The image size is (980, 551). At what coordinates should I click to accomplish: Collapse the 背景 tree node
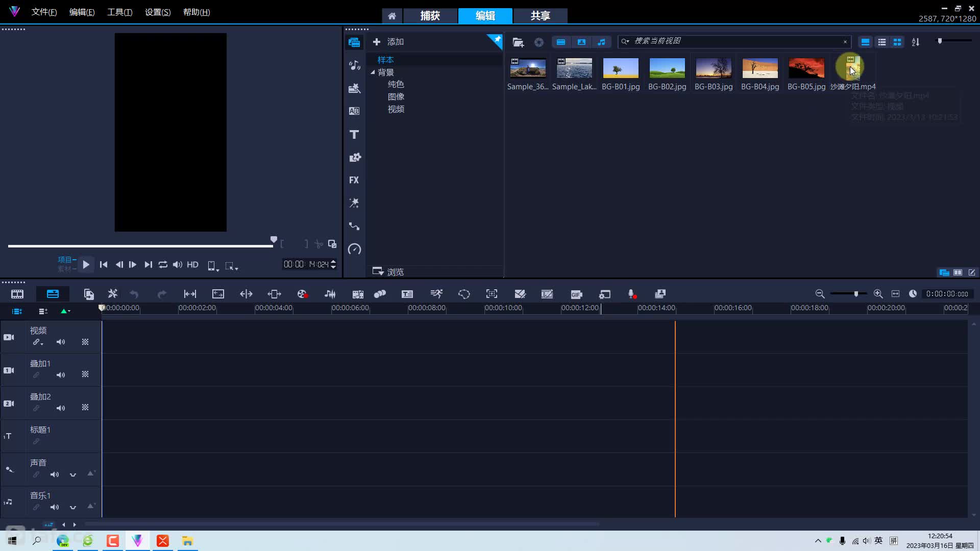(373, 72)
